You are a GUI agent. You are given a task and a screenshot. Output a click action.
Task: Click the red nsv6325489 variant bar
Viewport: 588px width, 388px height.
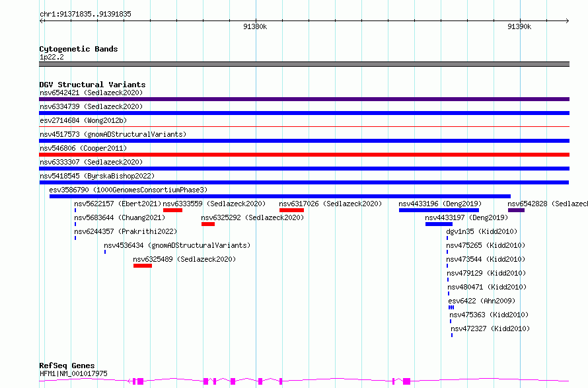tap(143, 266)
